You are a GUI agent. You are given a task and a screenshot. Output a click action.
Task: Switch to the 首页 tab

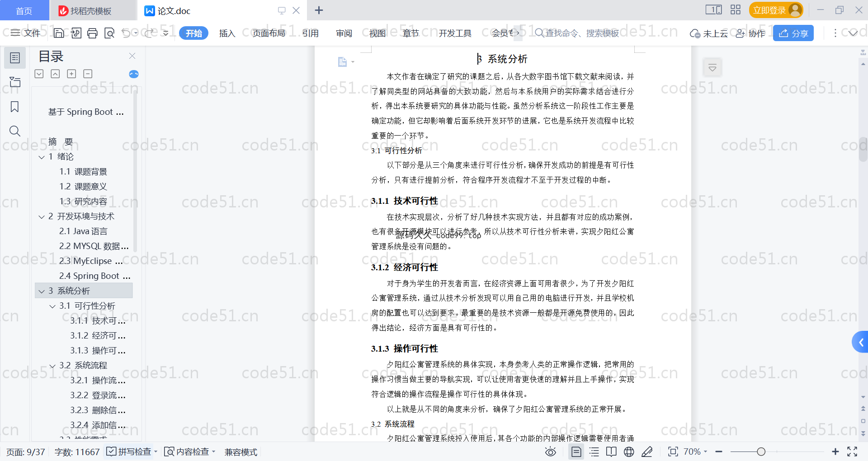[x=24, y=10]
